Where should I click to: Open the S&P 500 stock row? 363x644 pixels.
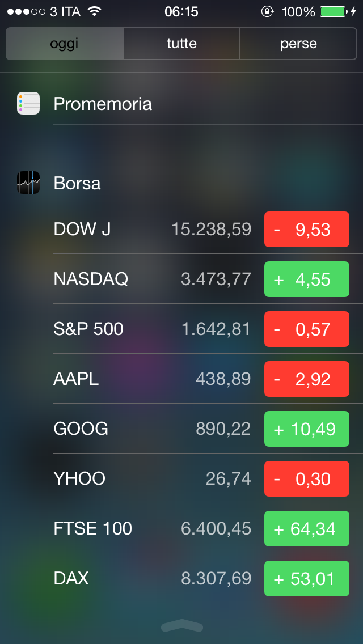point(153,329)
